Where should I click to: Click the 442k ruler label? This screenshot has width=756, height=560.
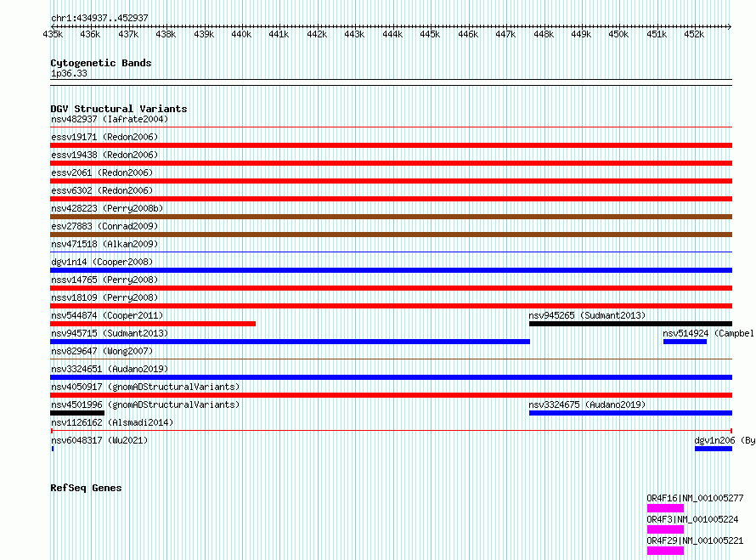click(x=317, y=34)
